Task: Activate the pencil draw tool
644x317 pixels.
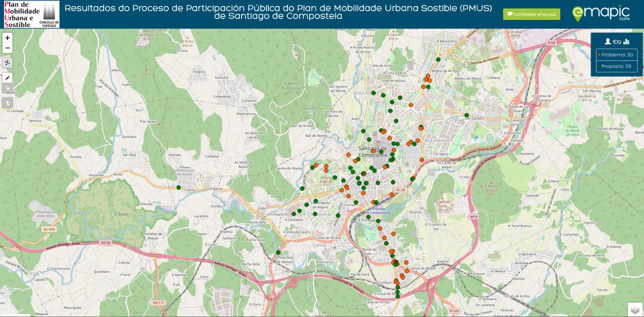Action: (8, 77)
